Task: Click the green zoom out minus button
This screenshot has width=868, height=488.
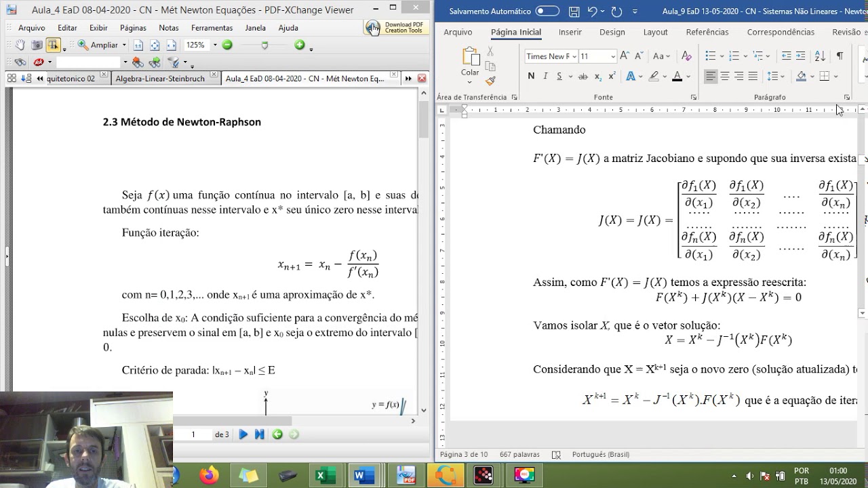Action: [x=227, y=45]
